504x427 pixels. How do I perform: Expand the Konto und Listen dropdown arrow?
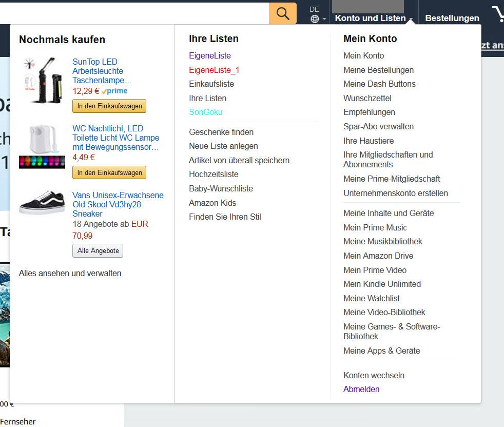click(411, 19)
